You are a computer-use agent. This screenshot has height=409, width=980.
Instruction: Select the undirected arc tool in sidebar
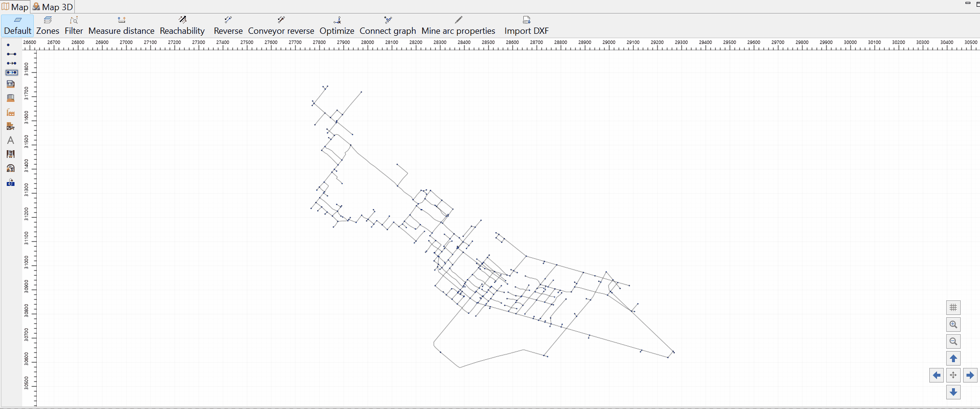pyautogui.click(x=11, y=54)
